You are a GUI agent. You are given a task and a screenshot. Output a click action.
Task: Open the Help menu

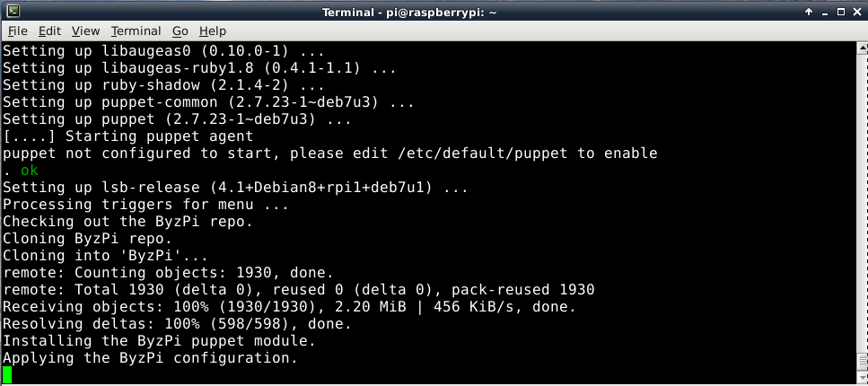point(213,31)
